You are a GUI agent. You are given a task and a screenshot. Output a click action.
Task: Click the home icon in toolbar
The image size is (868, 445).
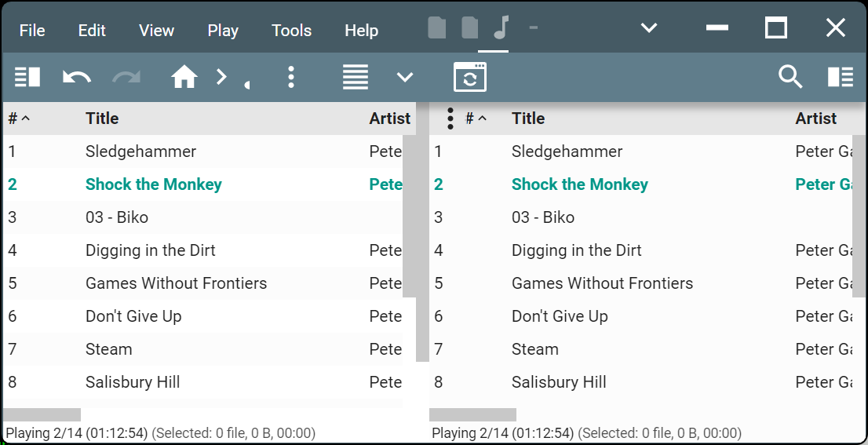click(184, 77)
